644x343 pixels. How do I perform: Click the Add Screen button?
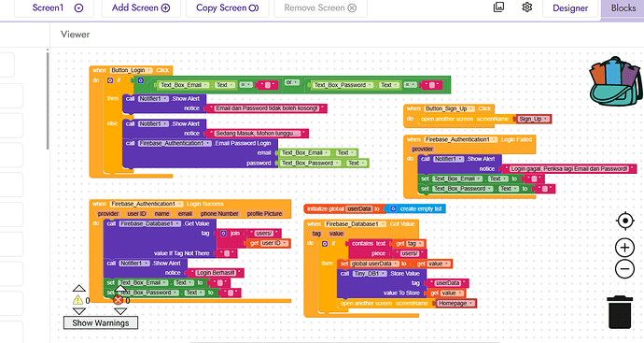tap(141, 7)
